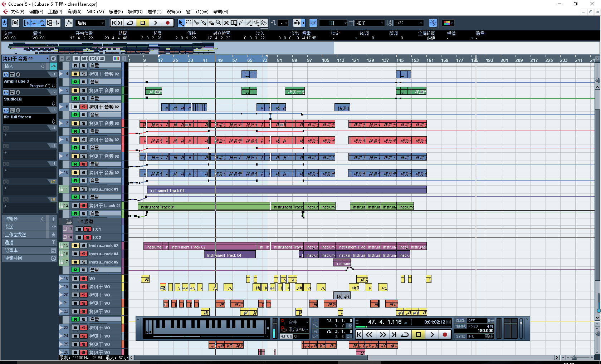The height and width of the screenshot is (364, 601).
Task: Open the 音频(A) menu
Action: coord(74,12)
